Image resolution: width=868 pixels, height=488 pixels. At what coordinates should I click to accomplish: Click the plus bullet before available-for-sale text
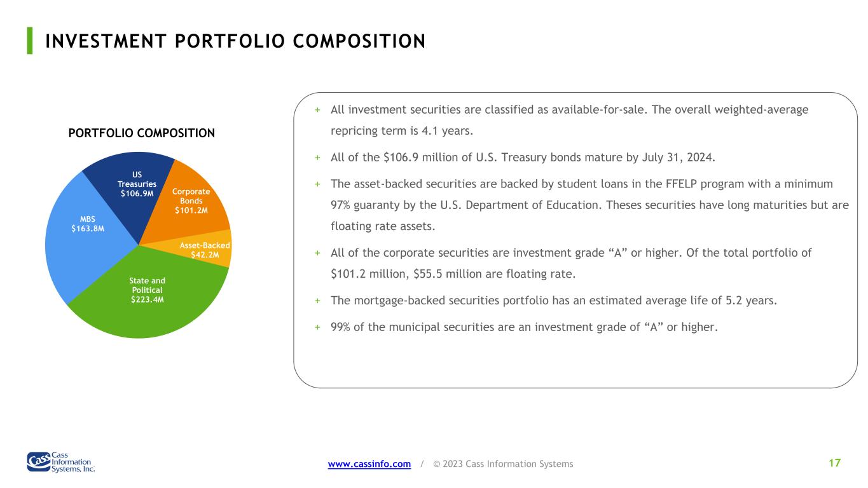tap(317, 111)
